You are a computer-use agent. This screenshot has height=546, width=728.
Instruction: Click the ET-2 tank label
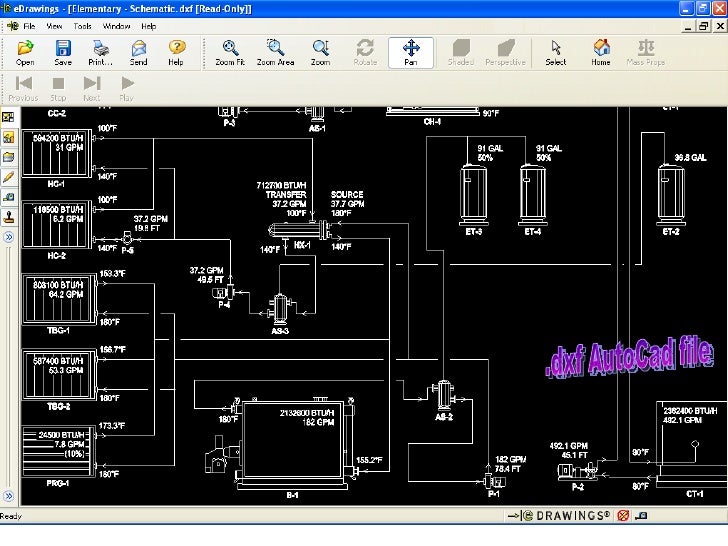click(671, 232)
